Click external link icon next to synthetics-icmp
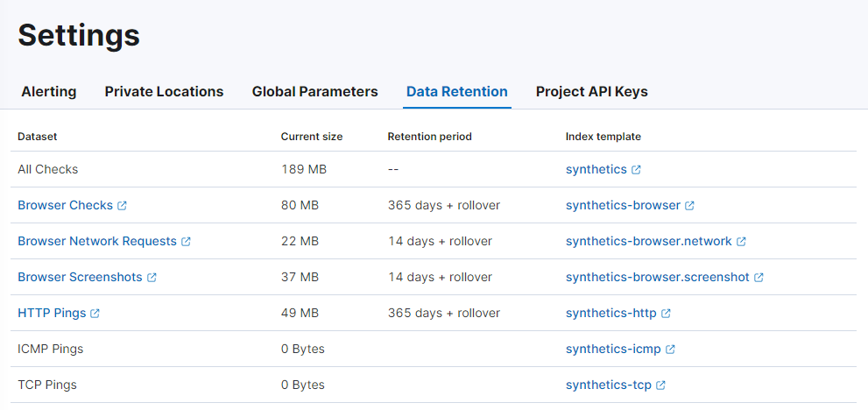The height and width of the screenshot is (410, 868). (x=670, y=350)
